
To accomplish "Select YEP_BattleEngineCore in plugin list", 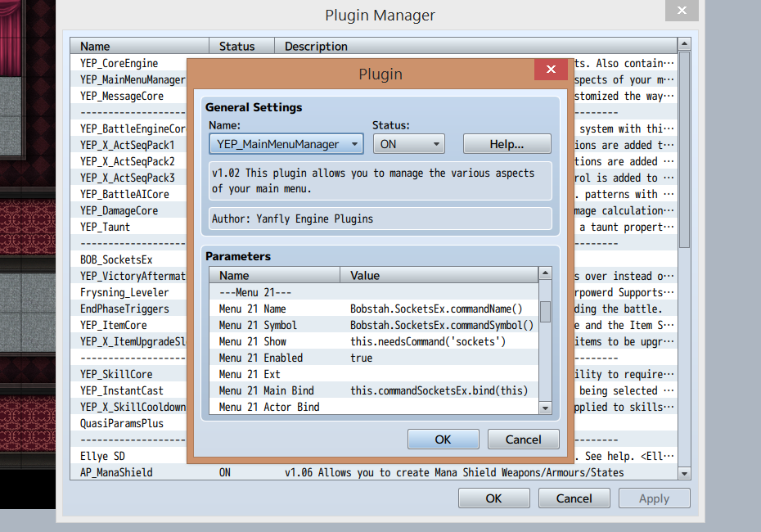I will (133, 128).
